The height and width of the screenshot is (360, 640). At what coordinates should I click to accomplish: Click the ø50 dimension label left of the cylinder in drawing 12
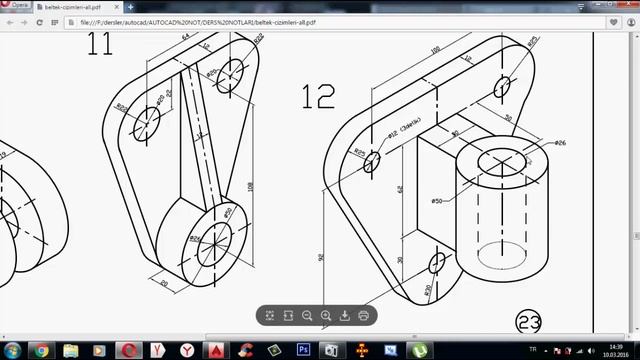coord(437,201)
